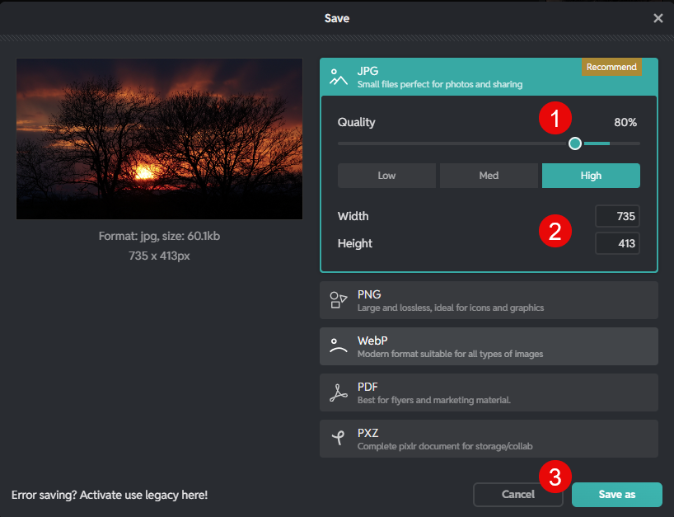Image resolution: width=674 pixels, height=517 pixels.
Task: Choose the Med quality preset
Action: [x=489, y=176]
